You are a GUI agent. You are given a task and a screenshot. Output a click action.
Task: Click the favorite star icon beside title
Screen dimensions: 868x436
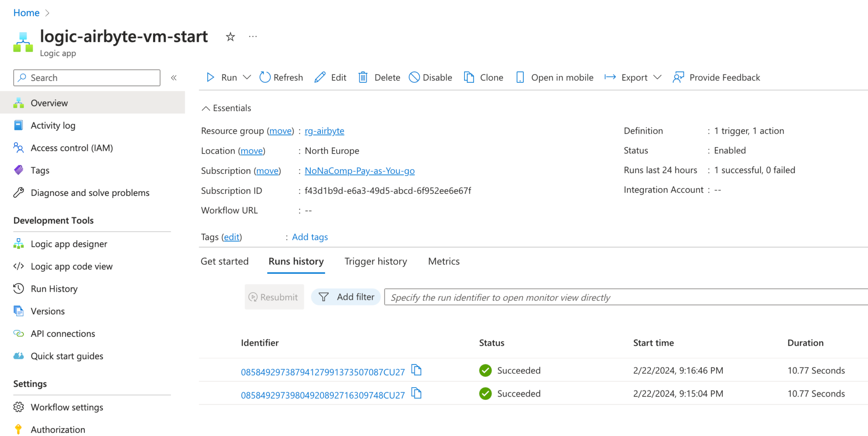click(x=230, y=37)
